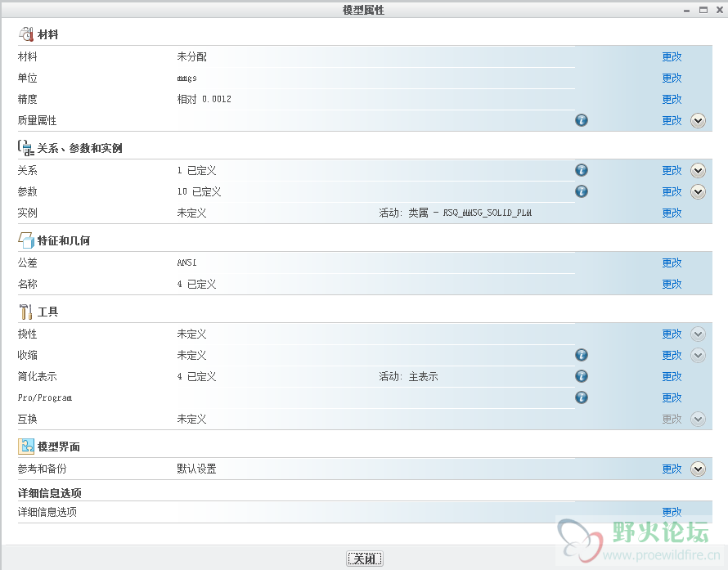Click 更改 link for 精度 row
728x570 pixels.
tap(672, 99)
